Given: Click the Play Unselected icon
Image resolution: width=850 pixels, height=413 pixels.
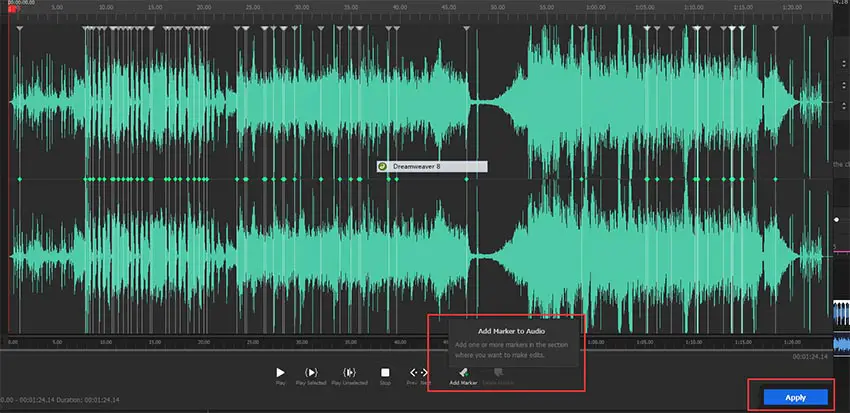Looking at the screenshot, I should coord(350,372).
